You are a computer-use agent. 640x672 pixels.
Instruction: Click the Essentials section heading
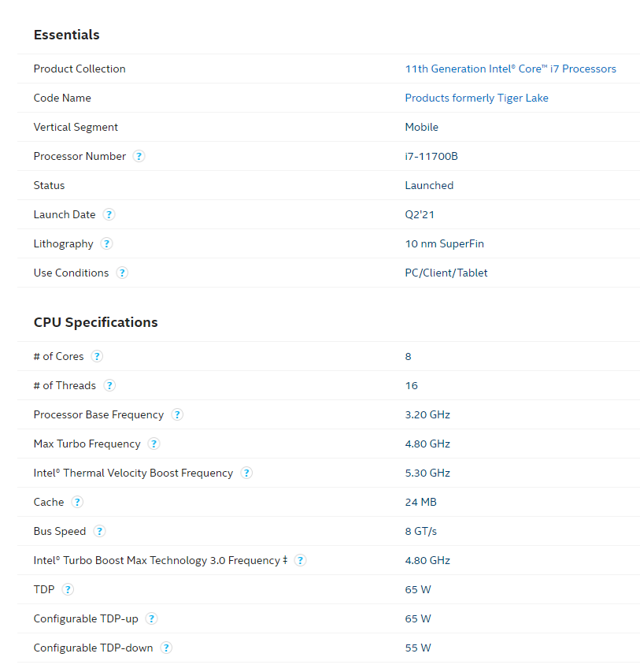tap(66, 35)
